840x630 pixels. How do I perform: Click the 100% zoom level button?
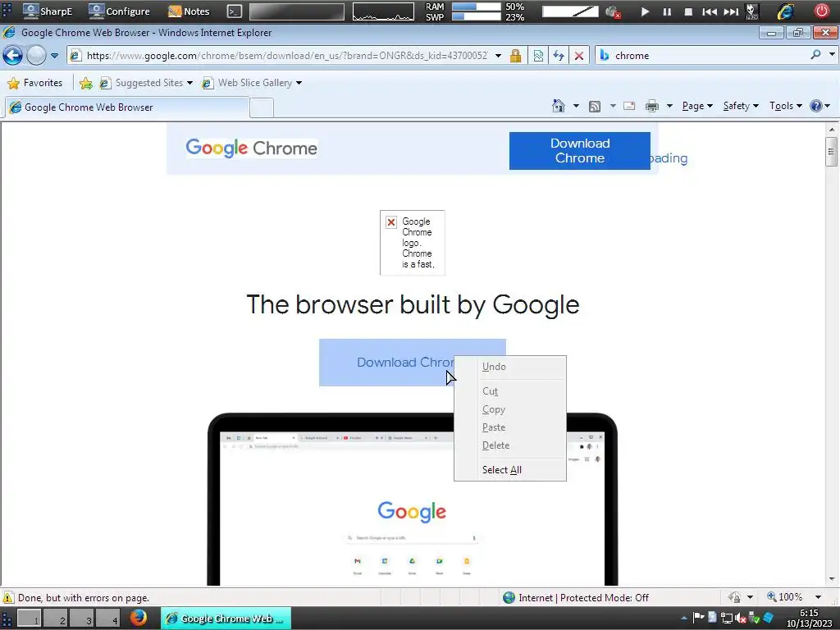click(785, 597)
